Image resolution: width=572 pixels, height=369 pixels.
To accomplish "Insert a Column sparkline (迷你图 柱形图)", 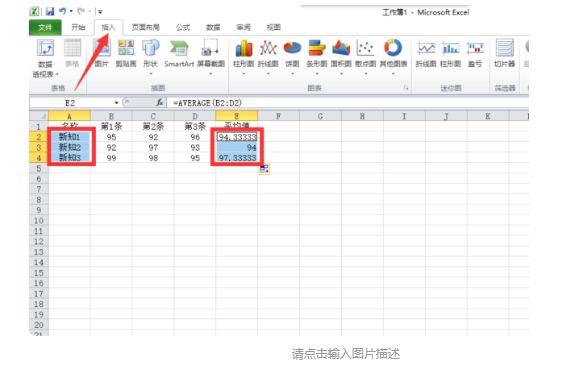I will click(451, 54).
